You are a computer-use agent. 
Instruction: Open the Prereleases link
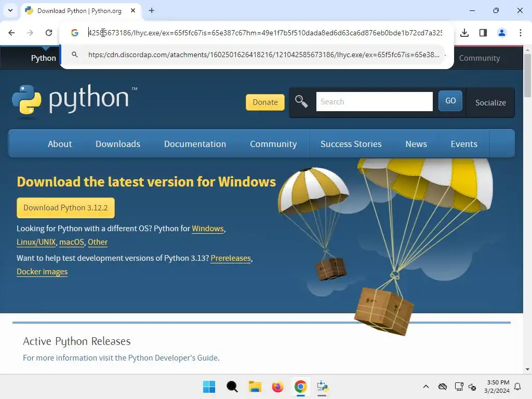(x=231, y=258)
